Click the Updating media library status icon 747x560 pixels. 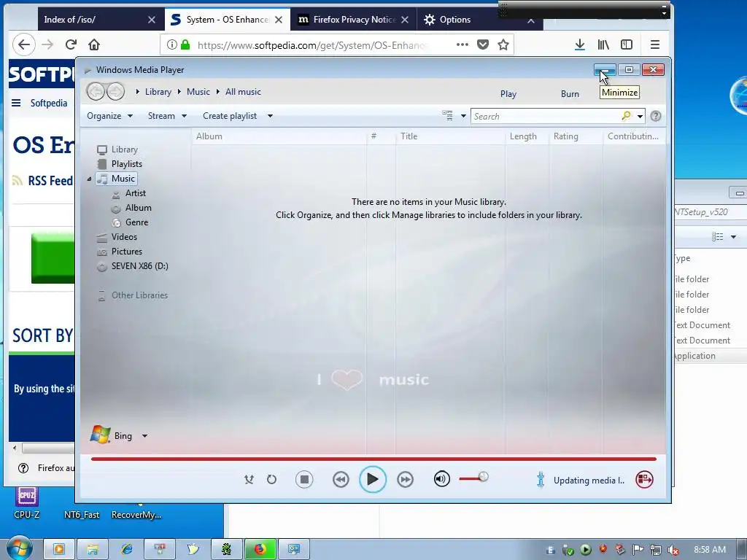point(541,480)
